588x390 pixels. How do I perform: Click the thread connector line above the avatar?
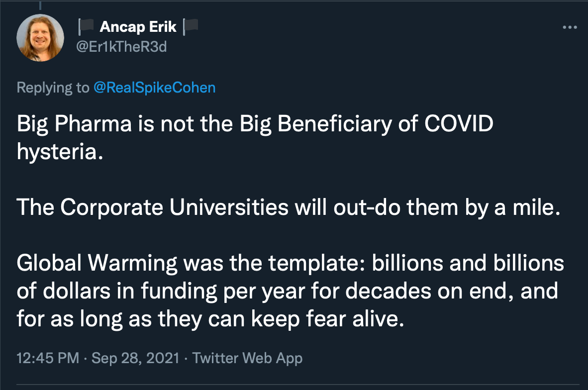(40, 5)
